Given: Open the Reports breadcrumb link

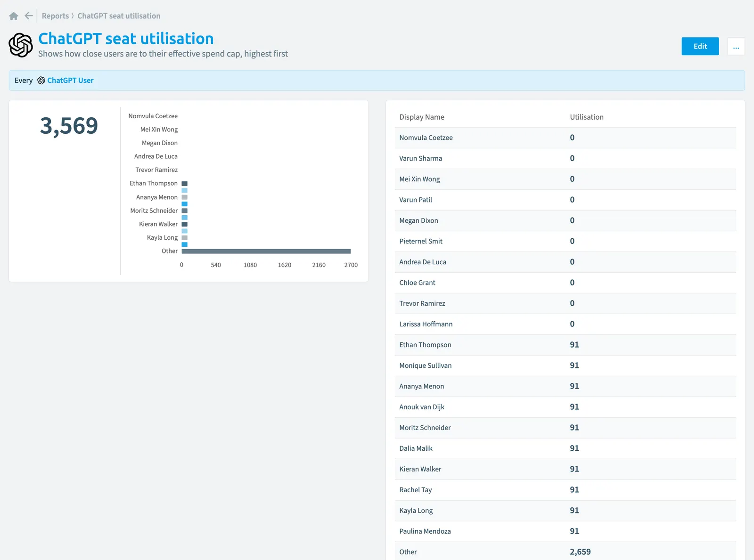Looking at the screenshot, I should click(55, 16).
